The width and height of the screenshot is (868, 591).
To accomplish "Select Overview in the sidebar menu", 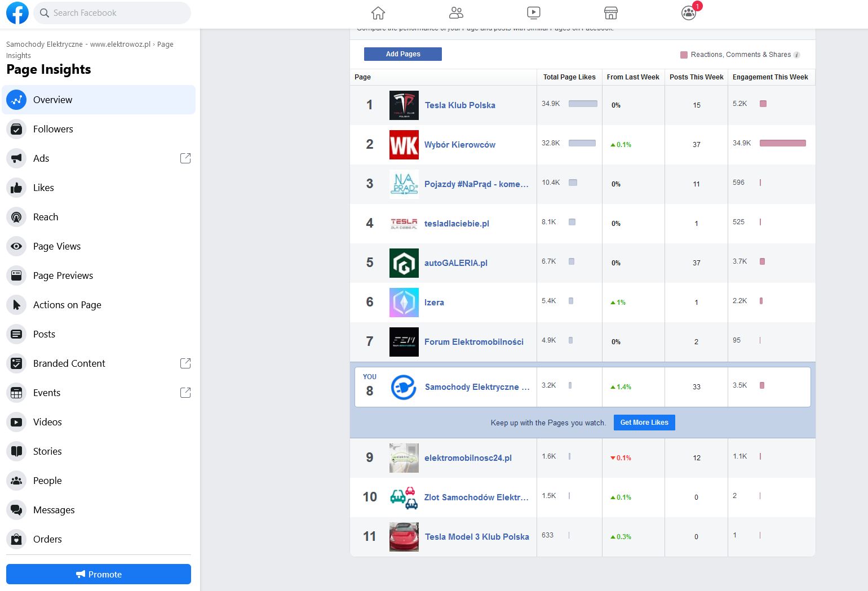I will pos(99,100).
